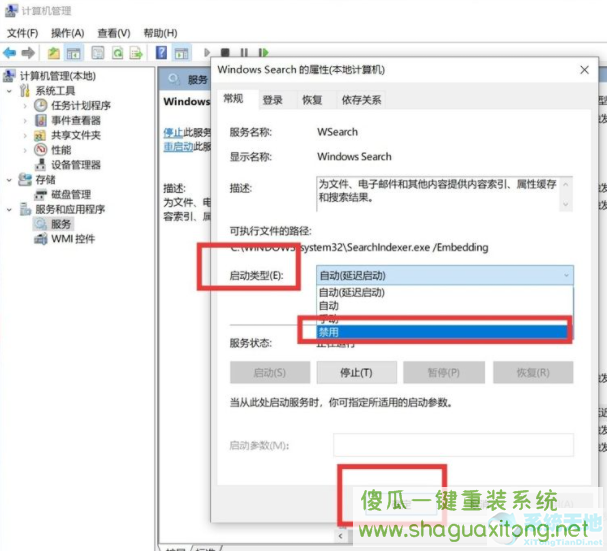Click the Refresh toolbar icon
The height and width of the screenshot is (551, 607).
117,52
